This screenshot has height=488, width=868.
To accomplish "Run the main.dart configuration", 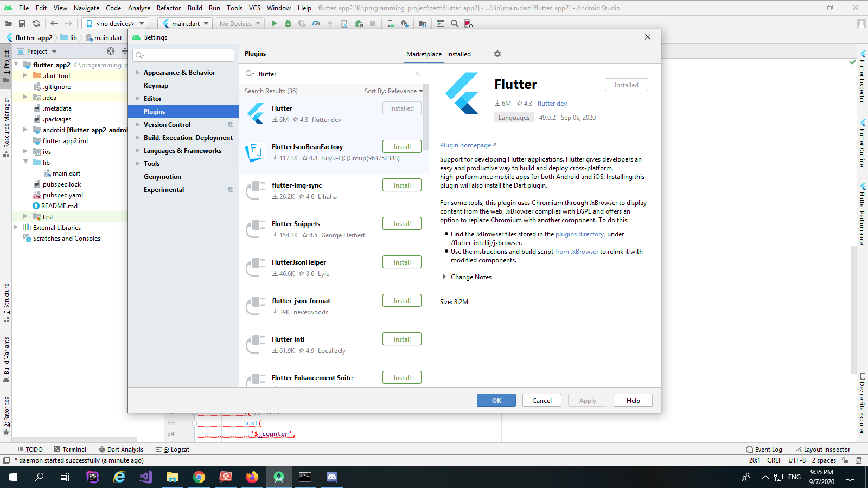I will 274,23.
